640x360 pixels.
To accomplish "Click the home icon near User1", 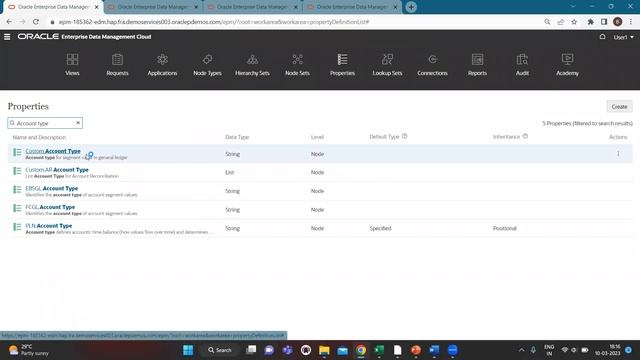I will coord(602,37).
